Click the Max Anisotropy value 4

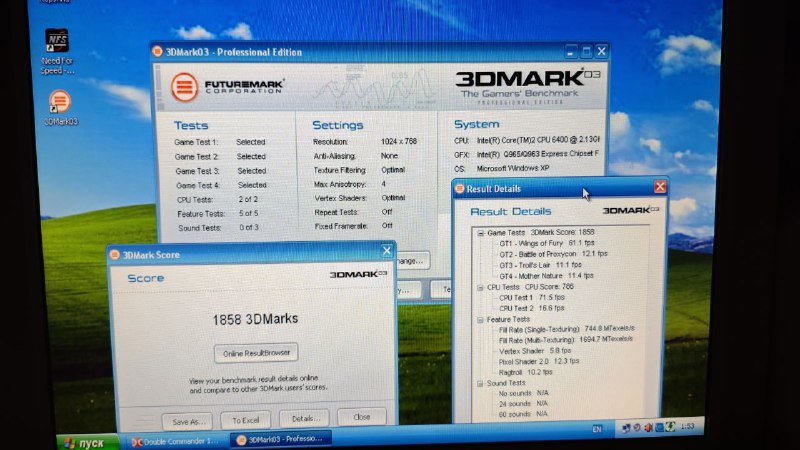tap(383, 184)
